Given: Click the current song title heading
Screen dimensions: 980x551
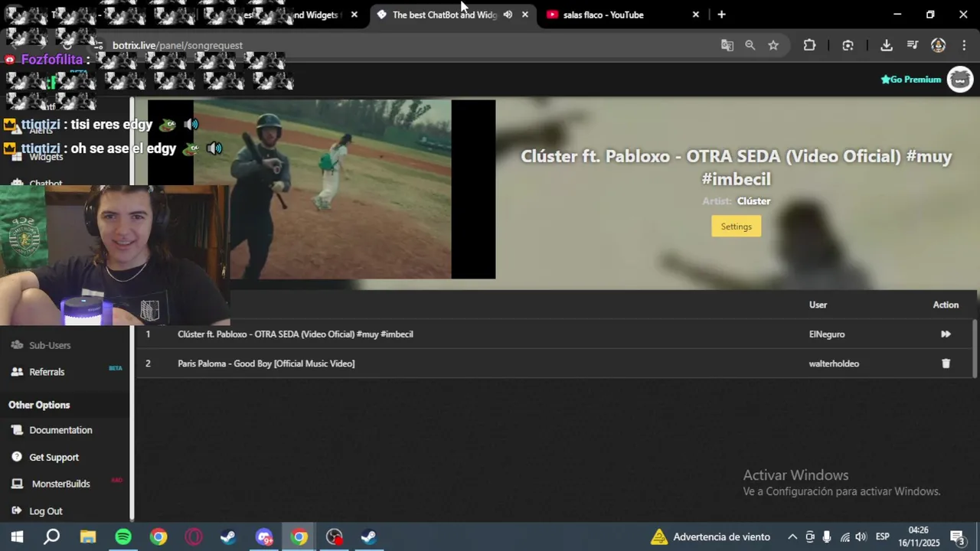Looking at the screenshot, I should tap(736, 168).
